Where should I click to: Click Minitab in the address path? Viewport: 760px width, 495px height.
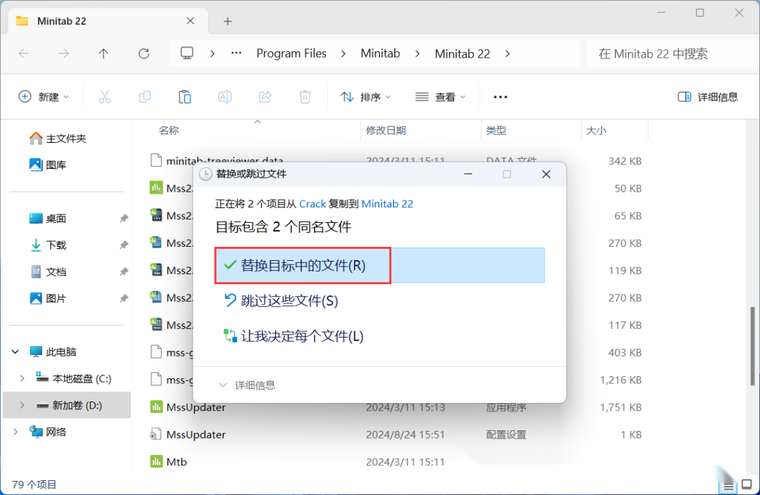[x=380, y=53]
